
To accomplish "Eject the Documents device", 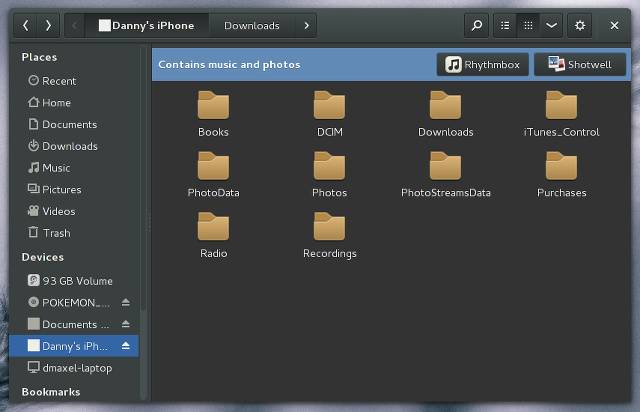I will (126, 324).
